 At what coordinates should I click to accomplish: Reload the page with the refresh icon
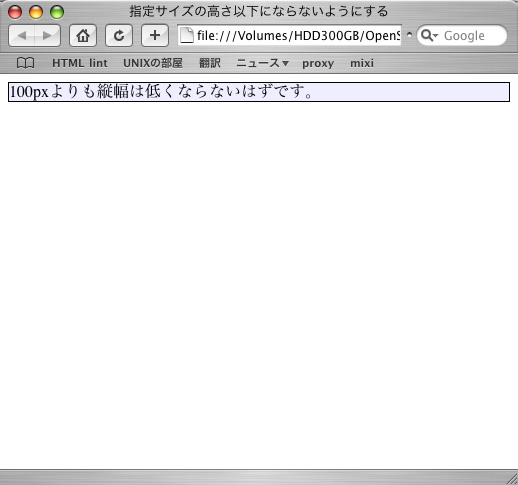[x=119, y=35]
